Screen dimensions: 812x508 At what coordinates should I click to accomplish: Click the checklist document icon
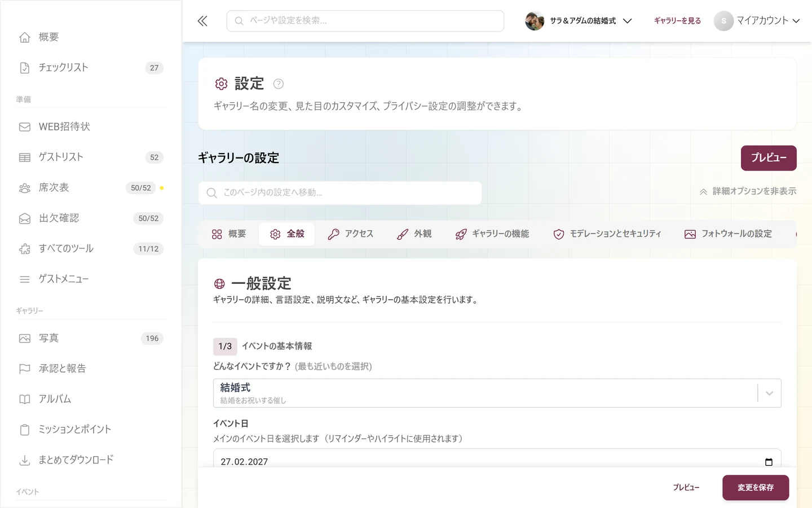pyautogui.click(x=25, y=68)
